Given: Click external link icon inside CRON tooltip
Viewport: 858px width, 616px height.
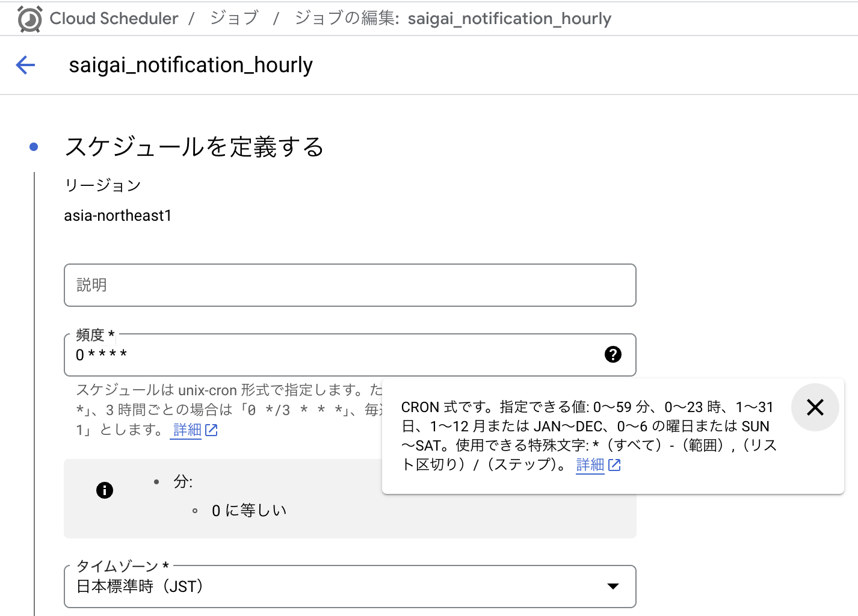Looking at the screenshot, I should tap(614, 464).
